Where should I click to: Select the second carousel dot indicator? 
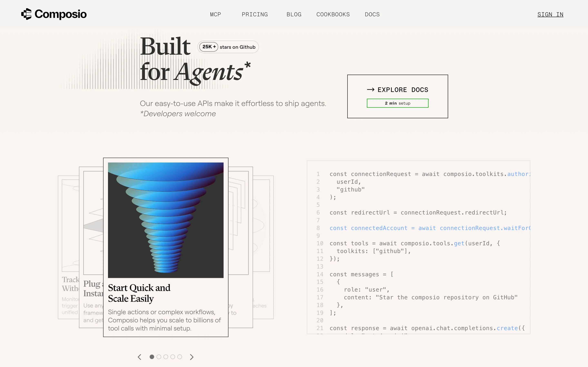(159, 357)
